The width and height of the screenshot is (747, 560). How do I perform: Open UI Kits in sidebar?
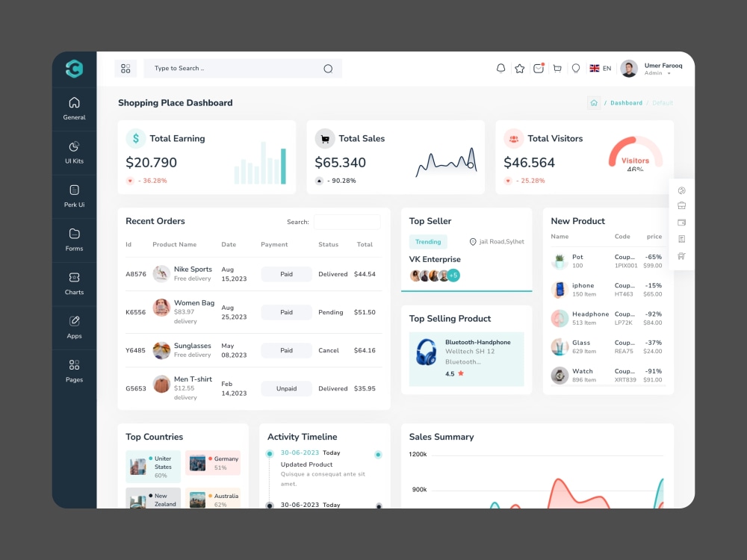pos(74,152)
